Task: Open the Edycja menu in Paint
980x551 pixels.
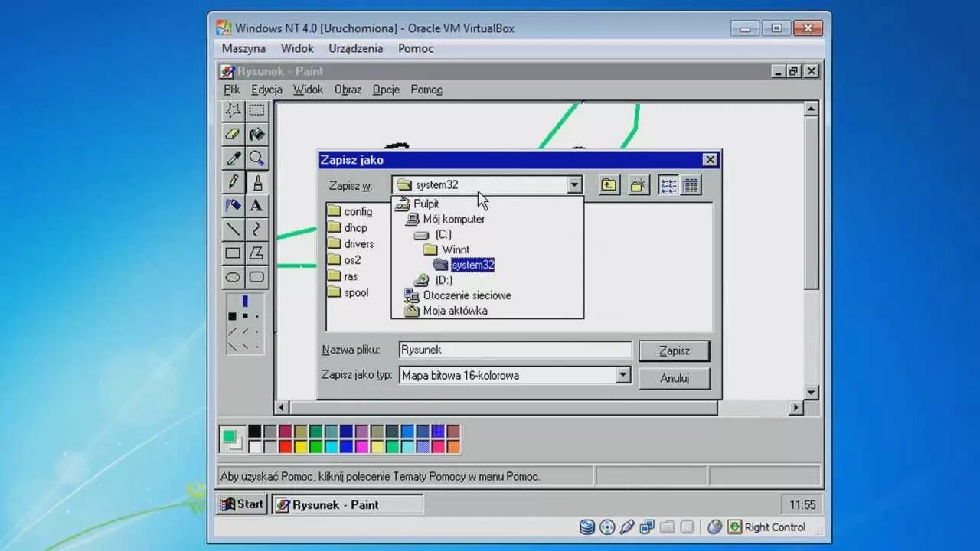Action: [266, 90]
